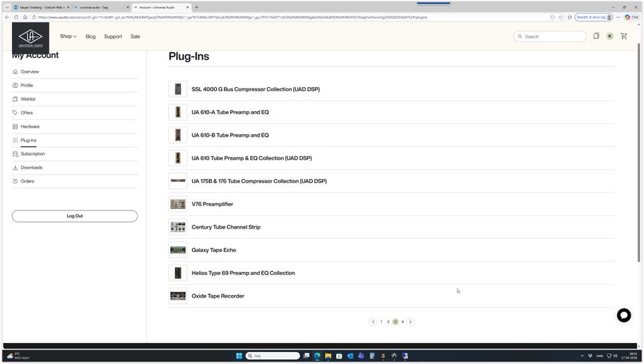Click the browser refresh icon

(16, 17)
